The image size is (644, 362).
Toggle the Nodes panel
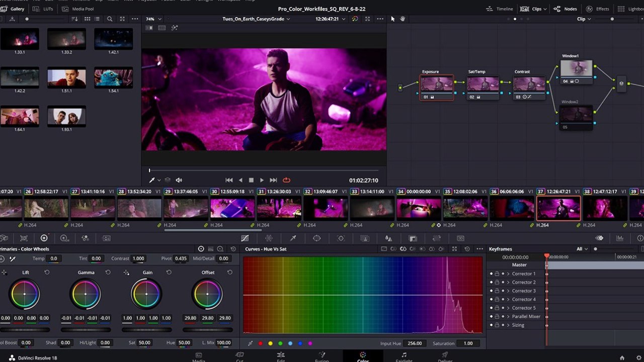click(x=565, y=9)
